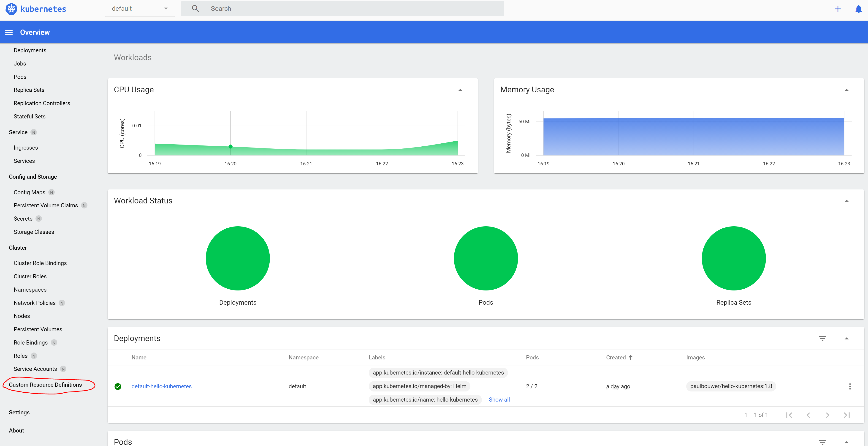Open Replication Controllers in sidebar
Image resolution: width=868 pixels, height=446 pixels.
pos(42,103)
